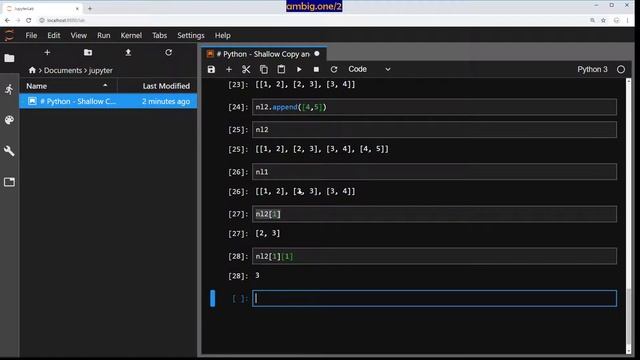This screenshot has width=640, height=360.
Task: Open the cell type Code dropdown
Action: 369,69
